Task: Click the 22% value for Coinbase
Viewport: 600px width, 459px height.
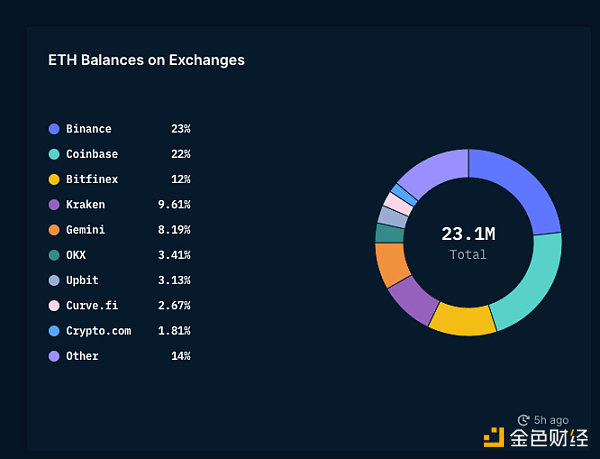Action: click(x=181, y=154)
